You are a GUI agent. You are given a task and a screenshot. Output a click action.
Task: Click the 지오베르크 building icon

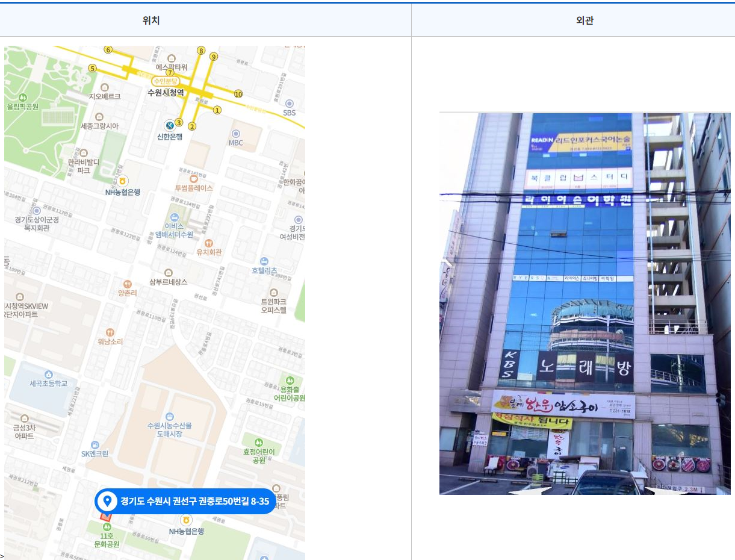(x=105, y=87)
